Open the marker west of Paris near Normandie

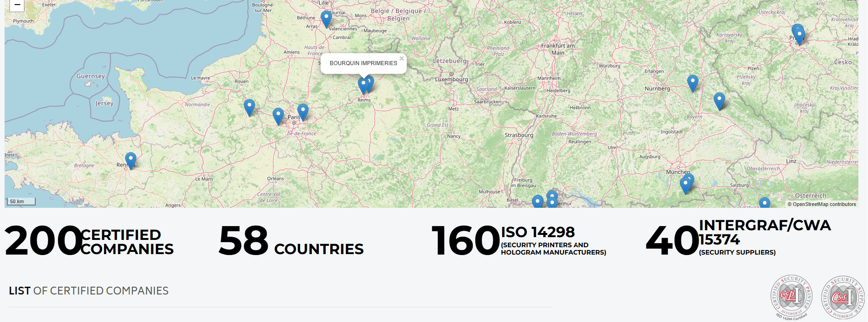[249, 108]
